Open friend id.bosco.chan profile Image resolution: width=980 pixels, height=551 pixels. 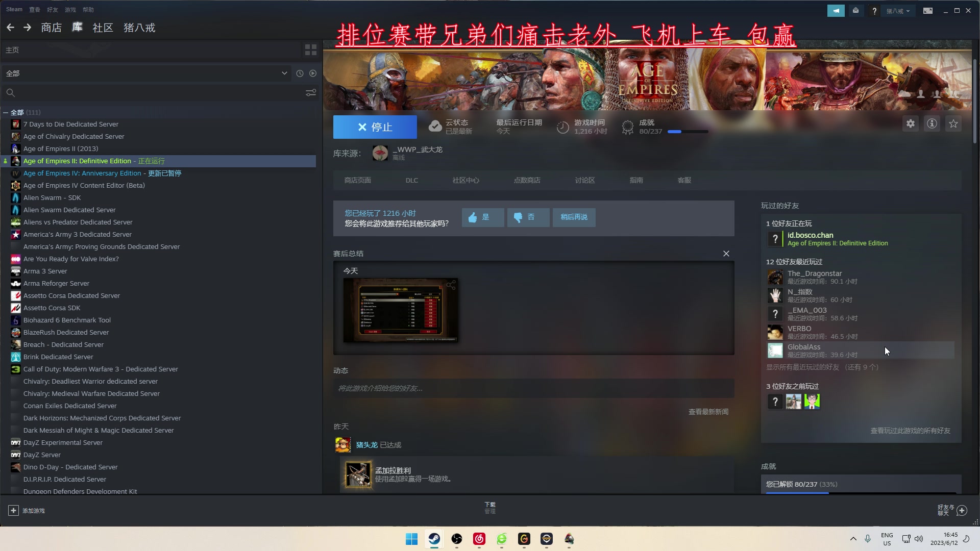pyautogui.click(x=810, y=235)
